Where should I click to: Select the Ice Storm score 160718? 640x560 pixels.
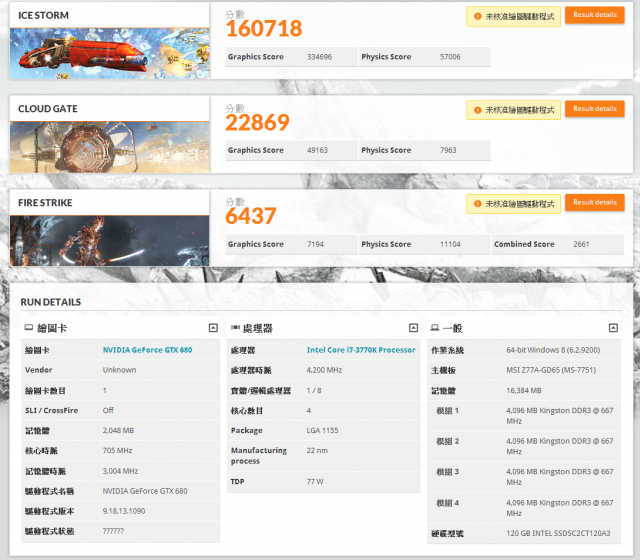coord(264,29)
